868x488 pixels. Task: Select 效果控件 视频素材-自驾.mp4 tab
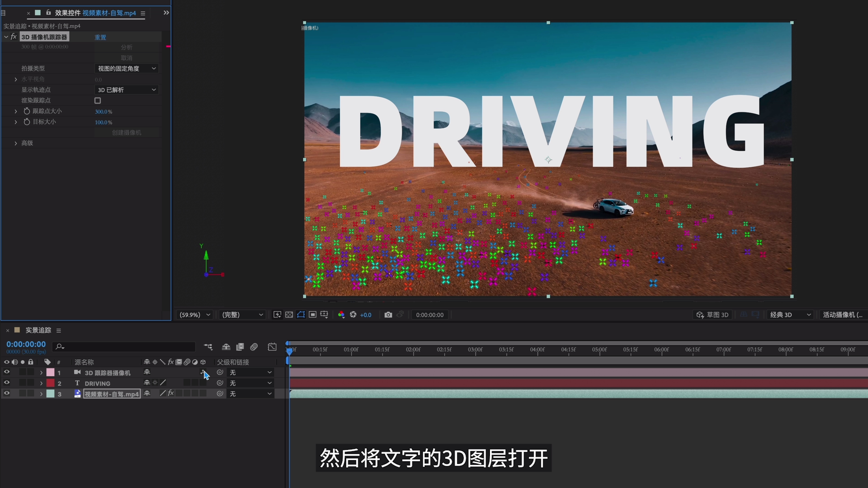click(95, 13)
